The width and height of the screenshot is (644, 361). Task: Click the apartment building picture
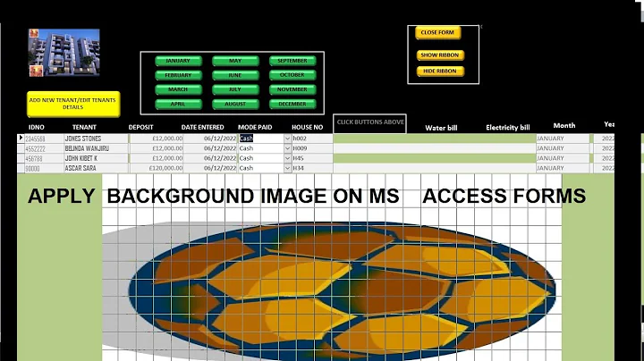(64, 53)
